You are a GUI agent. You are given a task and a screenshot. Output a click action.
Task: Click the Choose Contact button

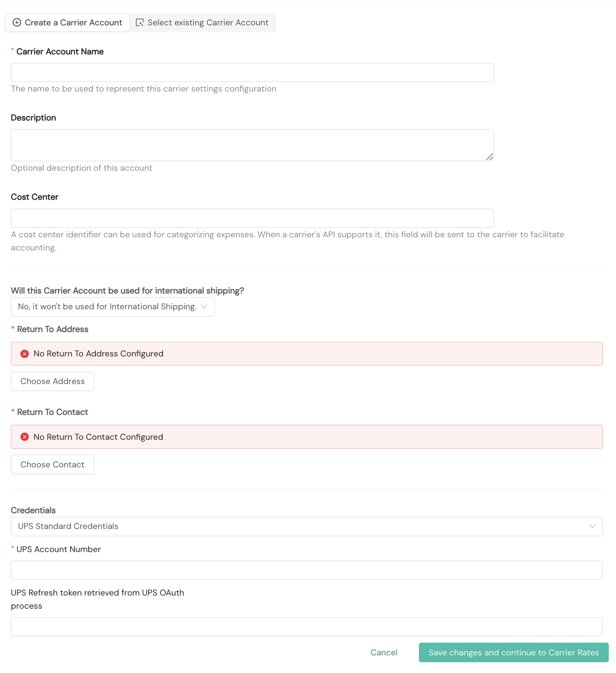tap(53, 465)
